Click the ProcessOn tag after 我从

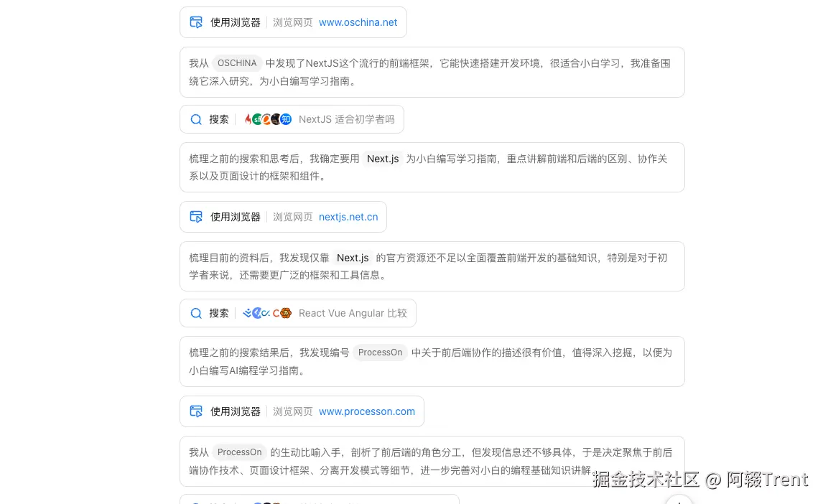click(x=239, y=452)
